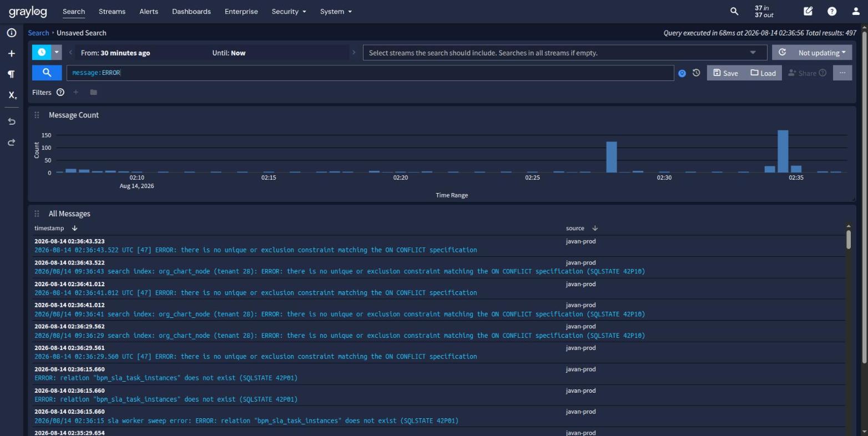
Task: Open sidebar highlighting rules paragraph icon
Action: pos(11,74)
